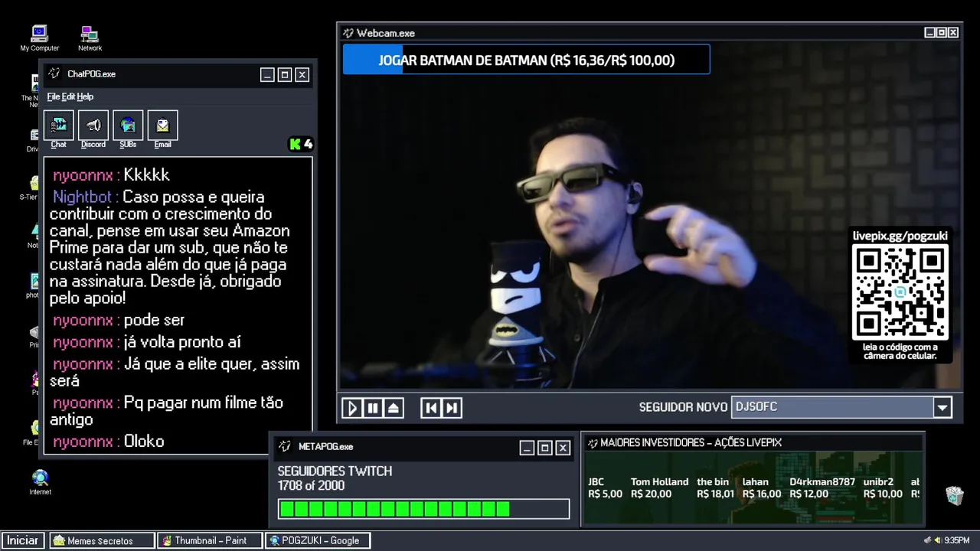This screenshot has height=551, width=980.
Task: Click the volume icon in system tray
Action: pos(937,540)
